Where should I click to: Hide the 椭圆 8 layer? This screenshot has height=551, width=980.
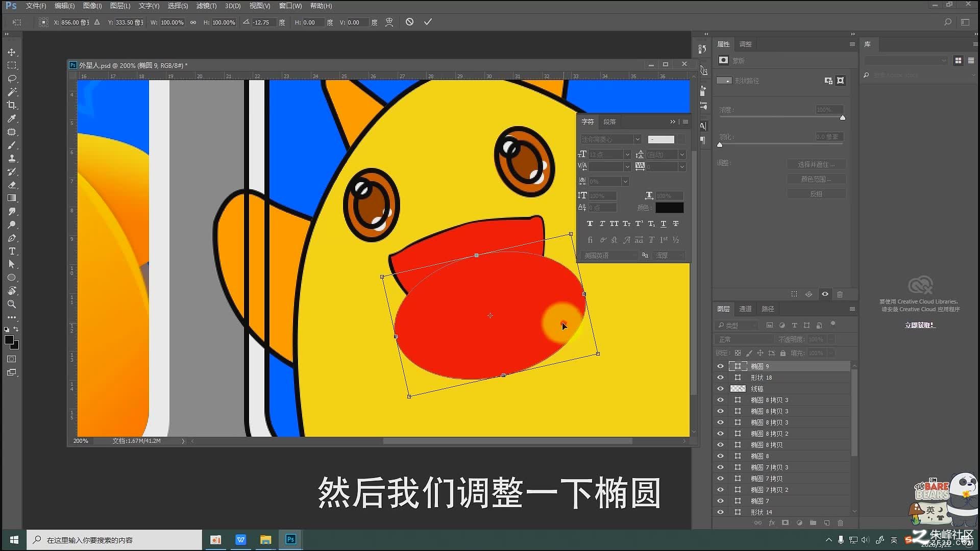click(720, 456)
